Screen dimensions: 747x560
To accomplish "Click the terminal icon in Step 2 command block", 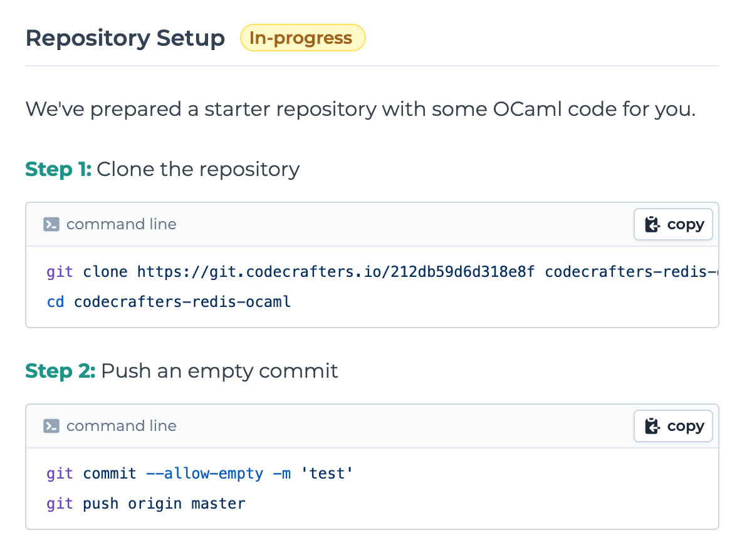I will tap(52, 425).
